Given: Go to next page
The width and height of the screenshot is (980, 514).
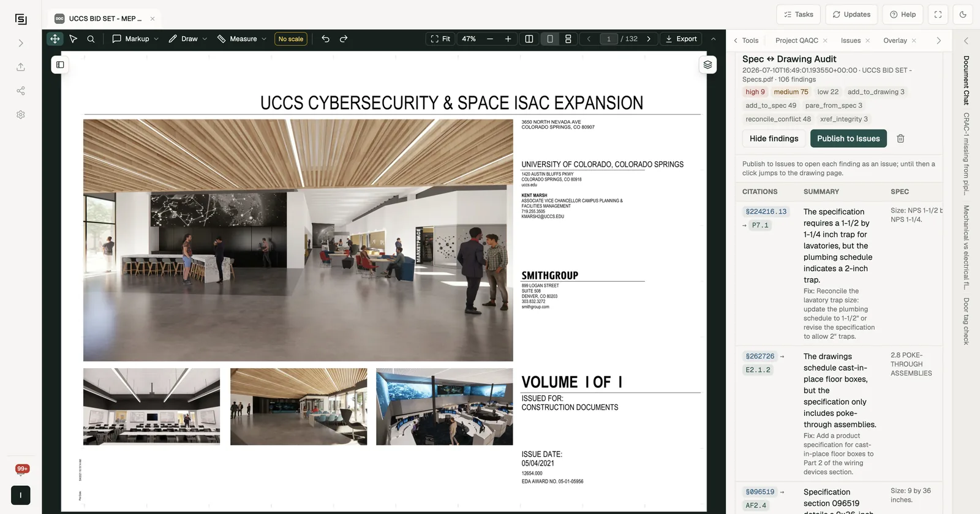Looking at the screenshot, I should [x=649, y=39].
